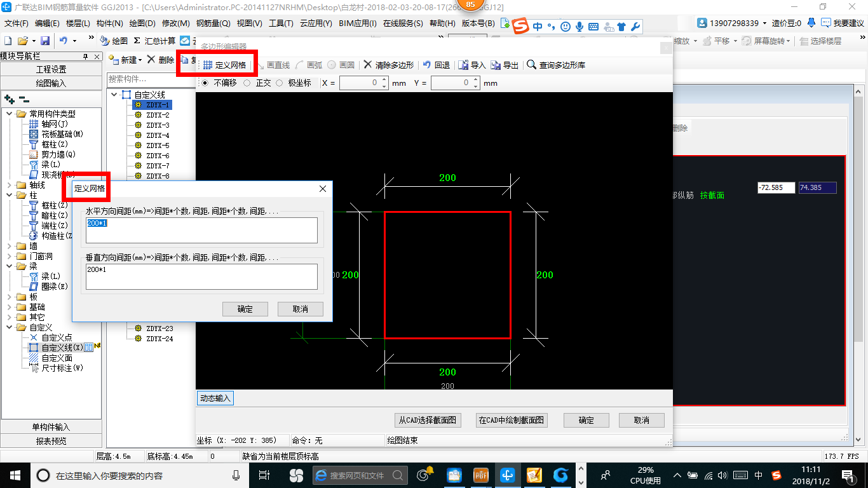The width and height of the screenshot is (868, 488).
Task: Open the 编辑(E) menu
Action: click(47, 24)
